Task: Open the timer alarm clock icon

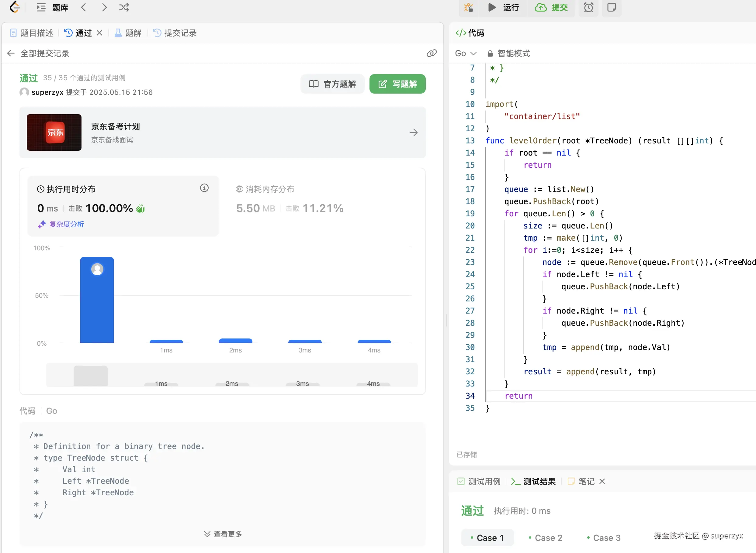Action: click(588, 7)
